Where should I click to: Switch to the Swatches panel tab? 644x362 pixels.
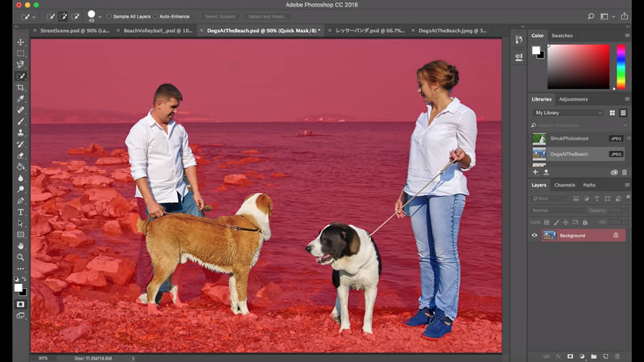562,35
